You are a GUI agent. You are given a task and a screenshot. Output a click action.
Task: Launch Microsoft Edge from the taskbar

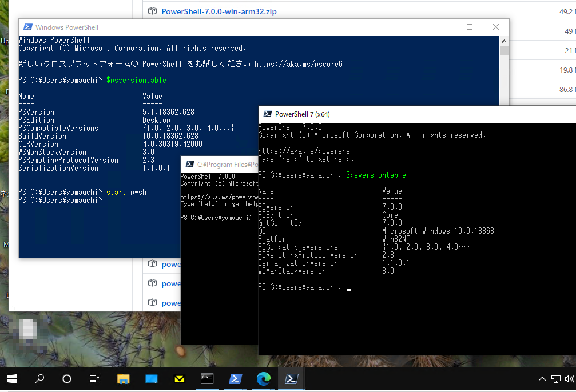click(x=263, y=378)
